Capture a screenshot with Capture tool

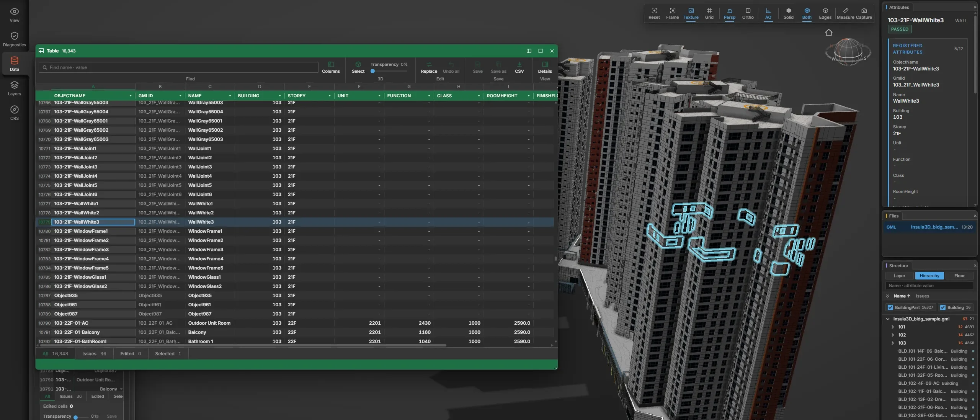pyautogui.click(x=864, y=13)
